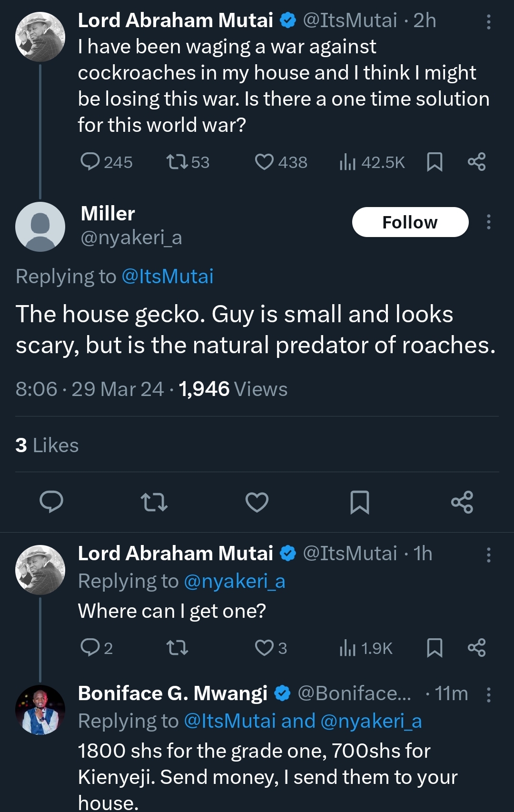This screenshot has height=812, width=514.
Task: Open @ItsMutai mention link in Miller's reply
Action: click(x=168, y=277)
